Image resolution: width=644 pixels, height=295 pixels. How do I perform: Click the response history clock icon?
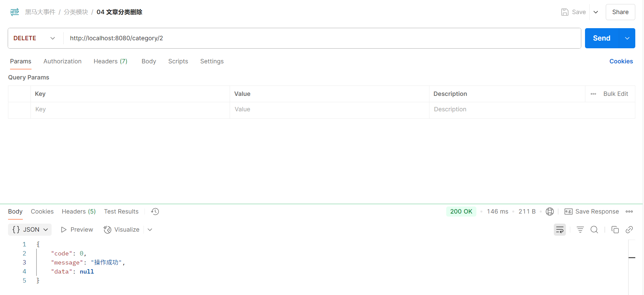click(155, 212)
